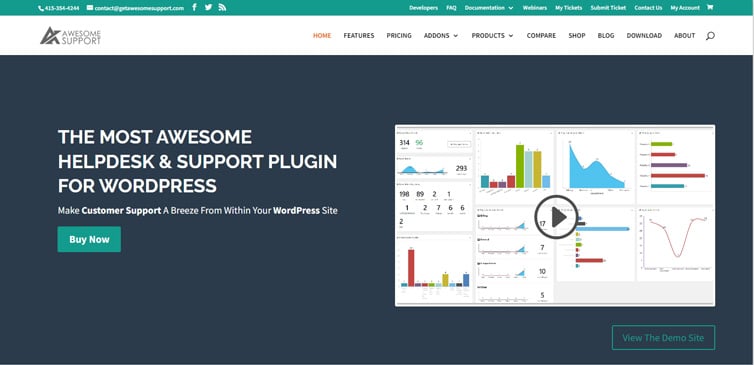Expand the Addons dropdown menu
Image resolution: width=754 pixels, height=365 pixels.
[x=440, y=36]
